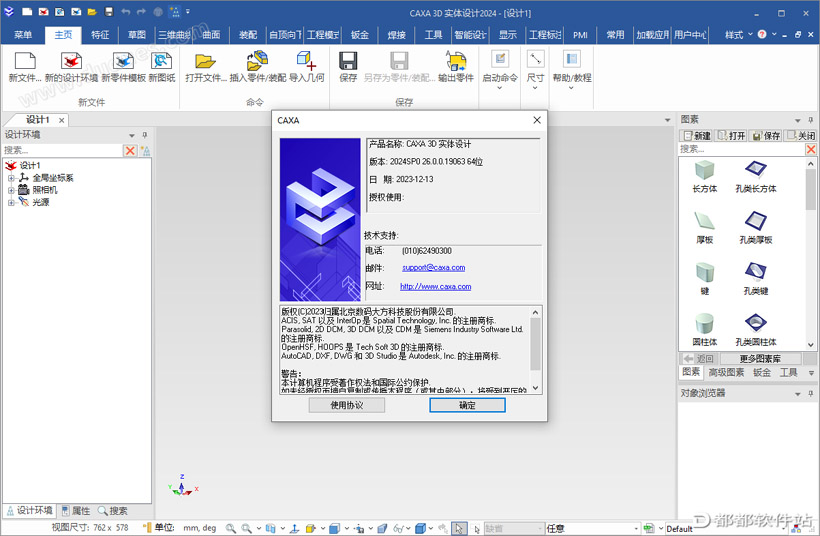The height and width of the screenshot is (536, 820).
Task: Click the 保存 floppy disk icon in ribbon
Action: (348, 61)
